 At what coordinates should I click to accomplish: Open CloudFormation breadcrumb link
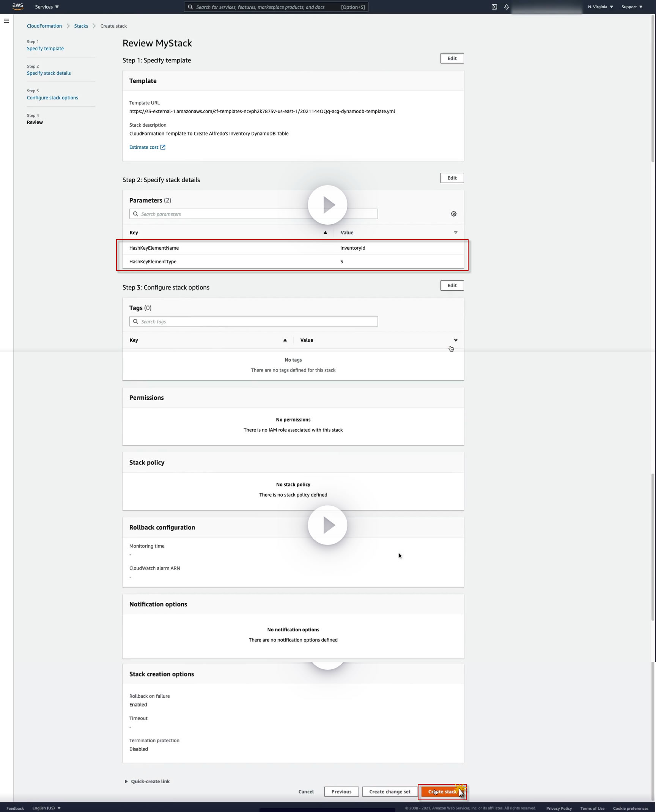[44, 26]
